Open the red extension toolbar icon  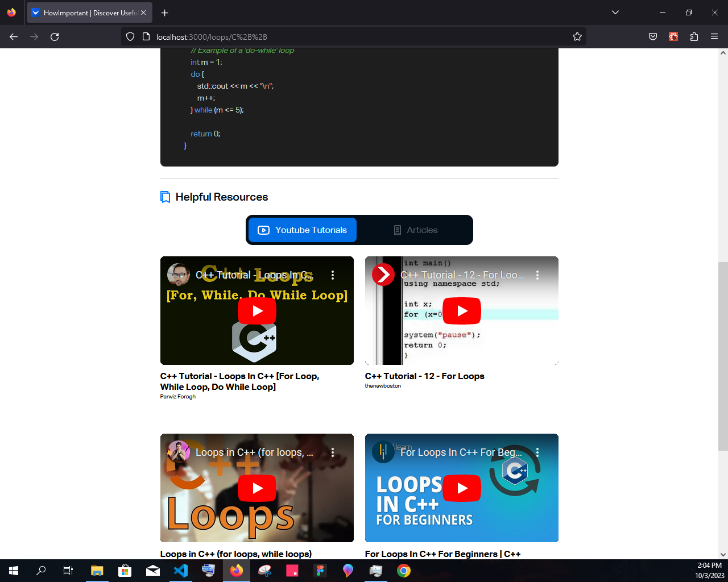[673, 36]
